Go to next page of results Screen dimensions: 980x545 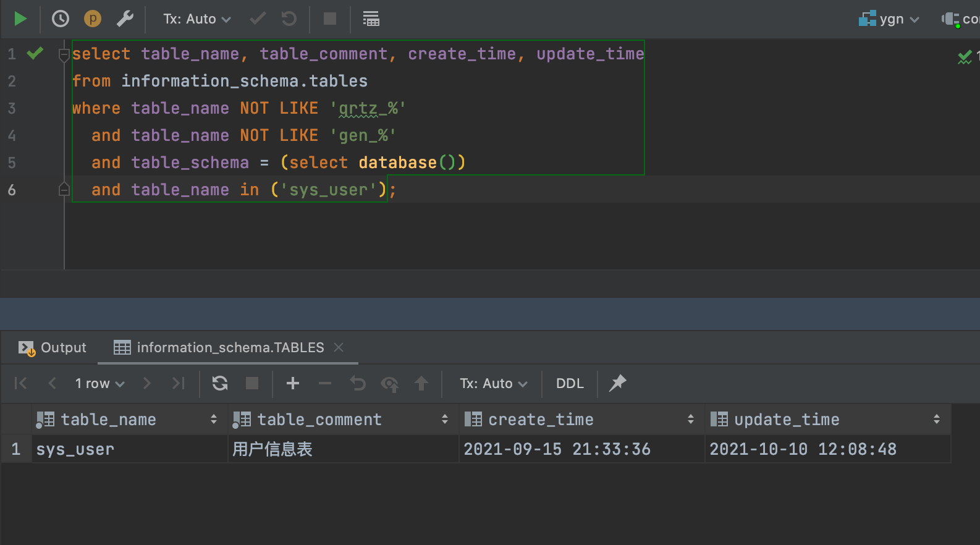146,383
